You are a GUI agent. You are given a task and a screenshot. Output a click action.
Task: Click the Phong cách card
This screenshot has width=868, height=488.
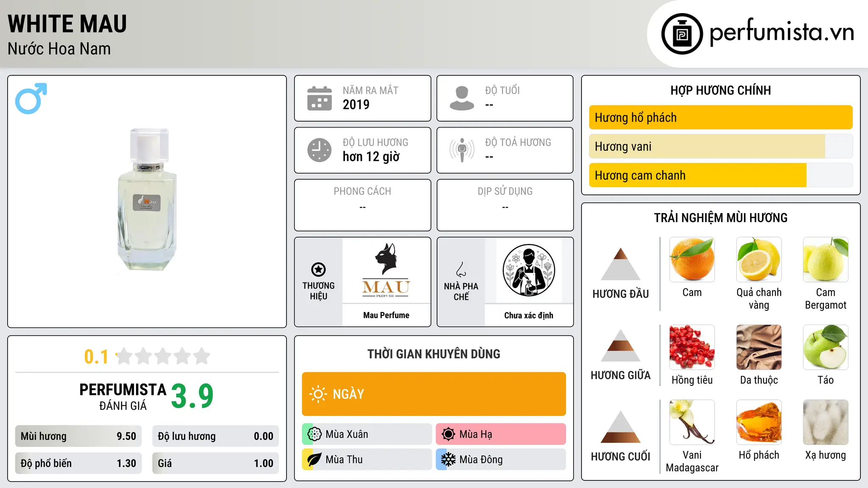(x=362, y=205)
